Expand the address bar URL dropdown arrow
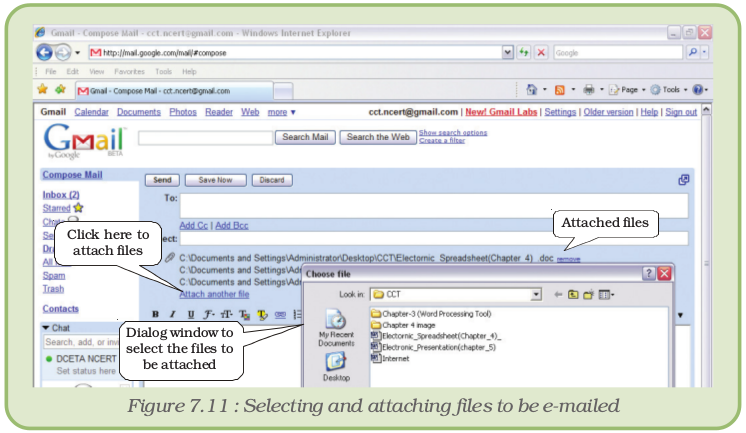The height and width of the screenshot is (433, 746). pyautogui.click(x=508, y=52)
